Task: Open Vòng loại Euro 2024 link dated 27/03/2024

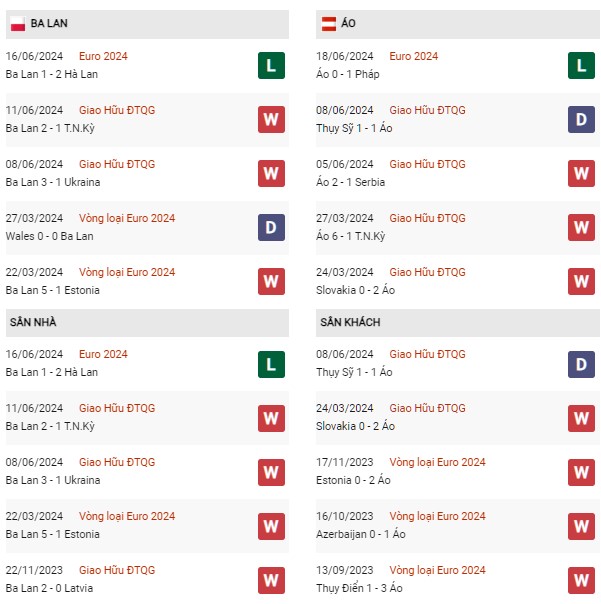Action: coord(127,218)
